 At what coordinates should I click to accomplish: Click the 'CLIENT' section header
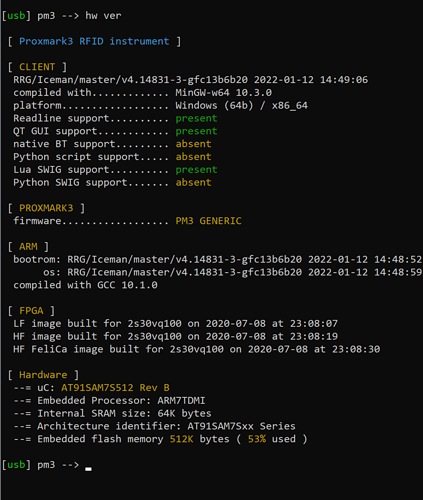pos(37,67)
